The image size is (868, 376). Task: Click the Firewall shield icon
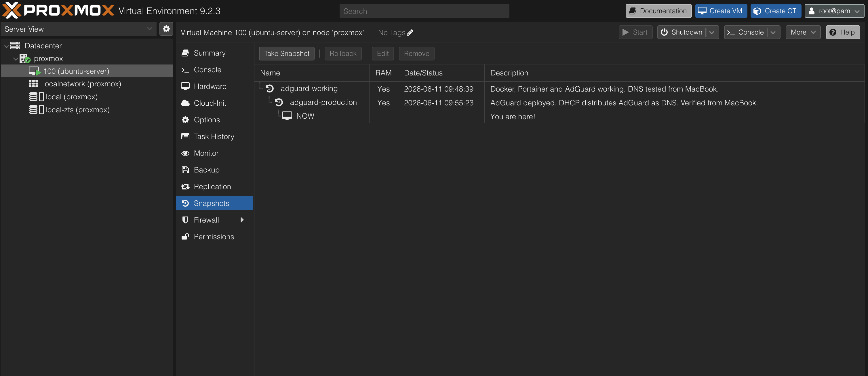click(185, 220)
